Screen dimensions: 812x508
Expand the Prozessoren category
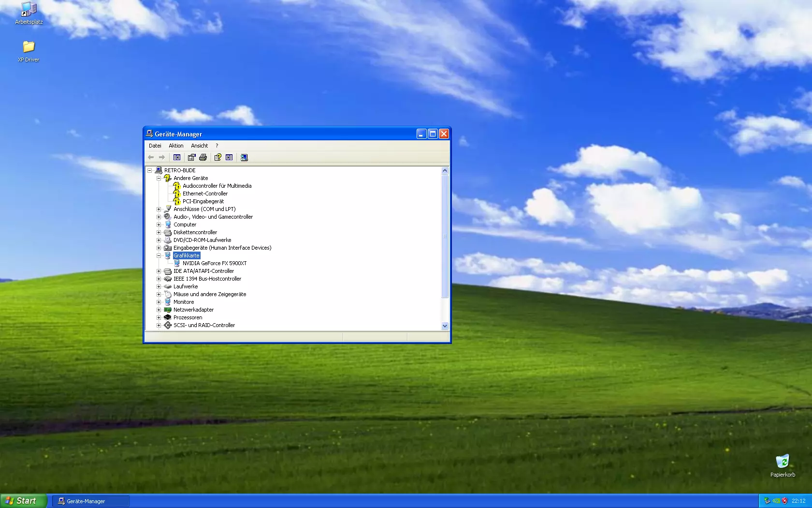[159, 317]
